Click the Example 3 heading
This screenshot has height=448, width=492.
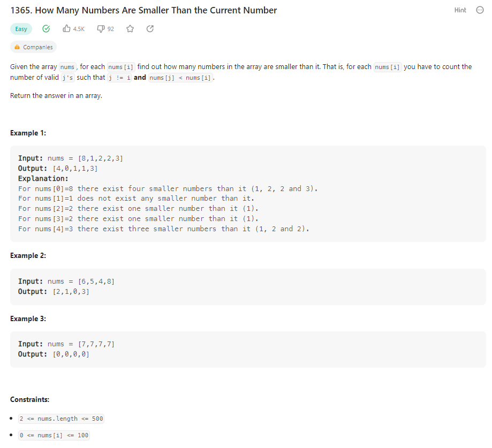tap(28, 319)
